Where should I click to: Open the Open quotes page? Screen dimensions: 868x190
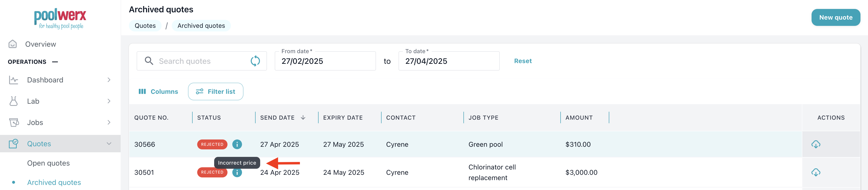(48, 163)
